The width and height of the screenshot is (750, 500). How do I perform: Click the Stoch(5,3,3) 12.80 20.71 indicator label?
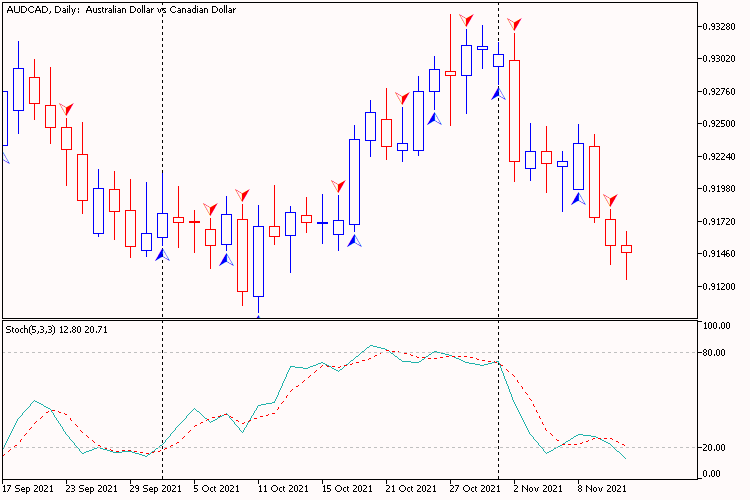(56, 330)
